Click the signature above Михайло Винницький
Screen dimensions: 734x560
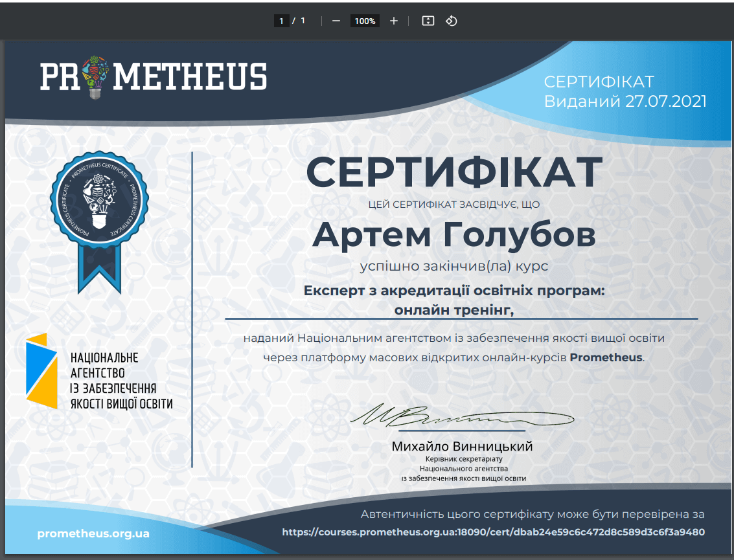tap(462, 415)
